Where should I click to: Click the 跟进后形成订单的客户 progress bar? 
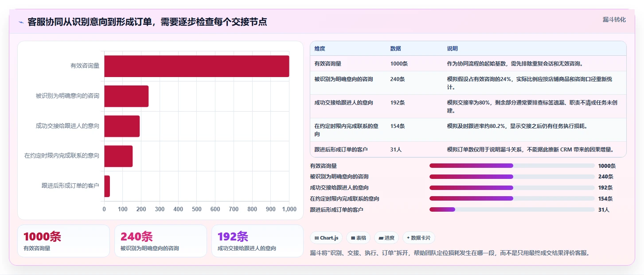click(x=512, y=209)
